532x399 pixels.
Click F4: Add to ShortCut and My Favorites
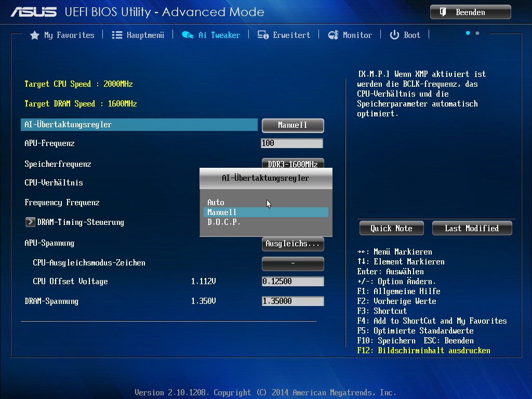(432, 321)
